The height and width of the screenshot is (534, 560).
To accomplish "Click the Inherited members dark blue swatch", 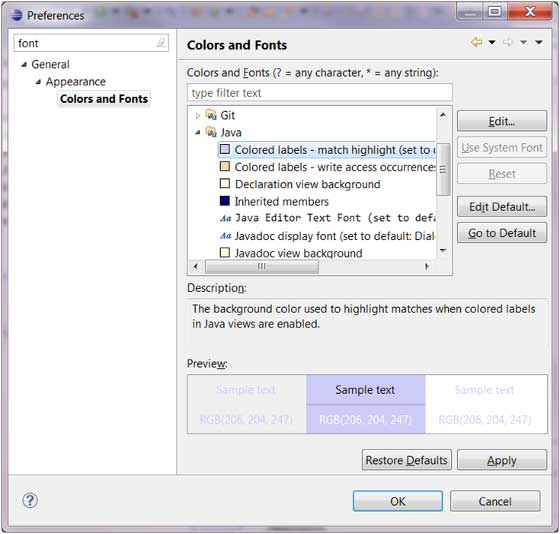I will coord(225,201).
